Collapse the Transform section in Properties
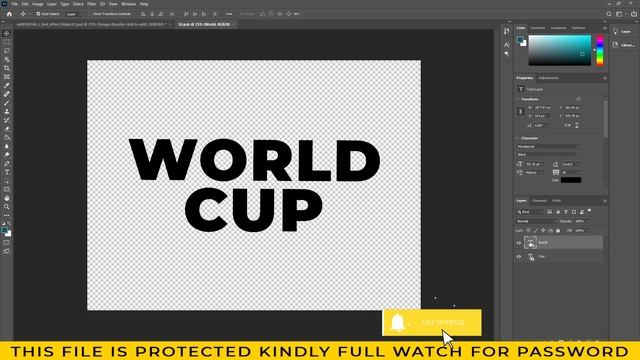Screen dimensions: 640x360 click(x=518, y=99)
